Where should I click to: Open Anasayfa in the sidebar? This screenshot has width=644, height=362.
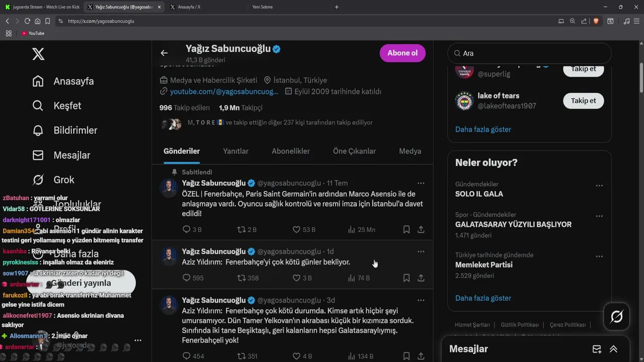coord(63,81)
